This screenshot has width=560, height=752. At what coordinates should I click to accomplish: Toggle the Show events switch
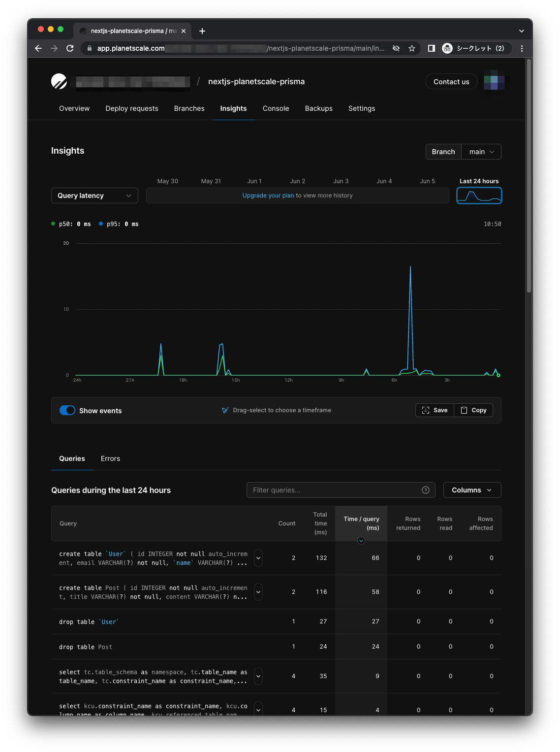[x=67, y=410]
